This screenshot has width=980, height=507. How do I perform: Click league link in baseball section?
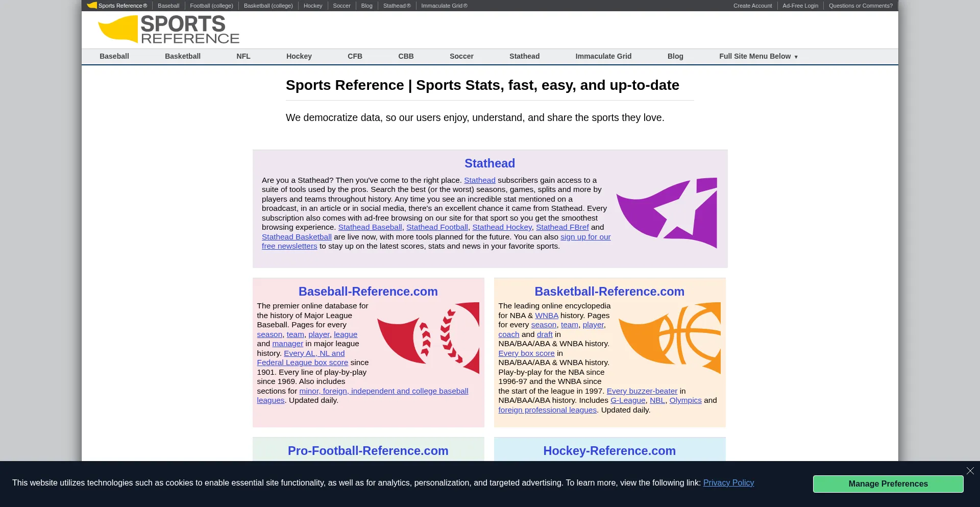[x=346, y=334]
